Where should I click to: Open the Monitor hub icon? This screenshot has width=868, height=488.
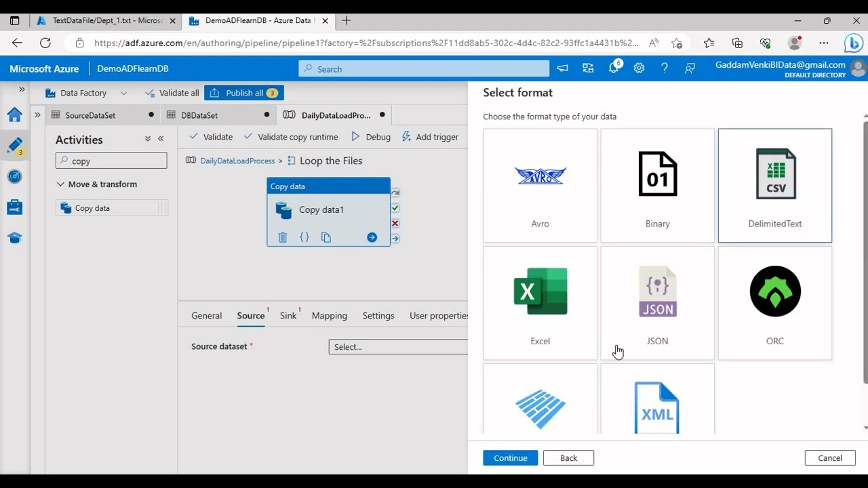coord(14,176)
